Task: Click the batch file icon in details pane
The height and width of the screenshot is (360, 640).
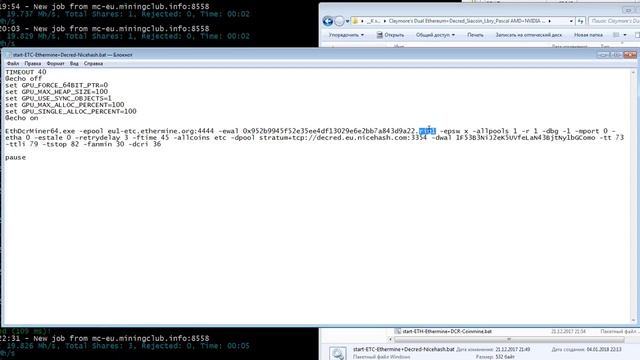Action: click(338, 353)
